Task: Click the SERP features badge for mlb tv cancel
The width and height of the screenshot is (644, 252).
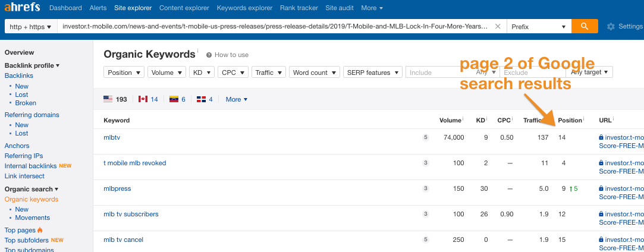Action: (426, 240)
